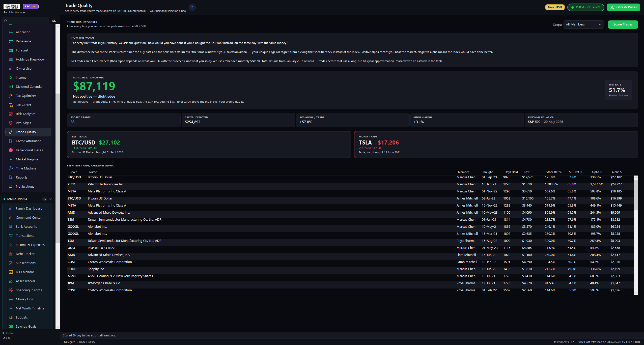
Task: Click the Factor Attribution icon
Action: pyautogui.click(x=11, y=141)
